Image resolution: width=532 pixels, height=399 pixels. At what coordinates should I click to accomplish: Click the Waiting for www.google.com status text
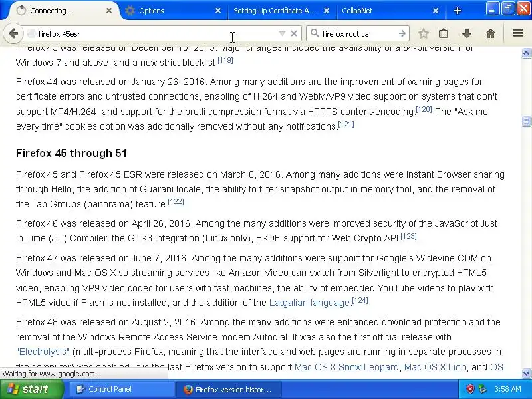(x=52, y=374)
